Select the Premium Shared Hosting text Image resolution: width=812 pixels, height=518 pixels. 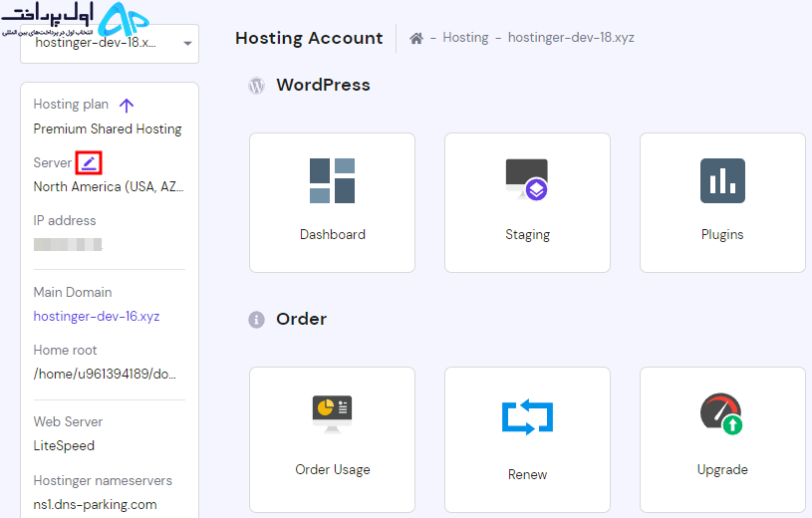[x=108, y=129]
